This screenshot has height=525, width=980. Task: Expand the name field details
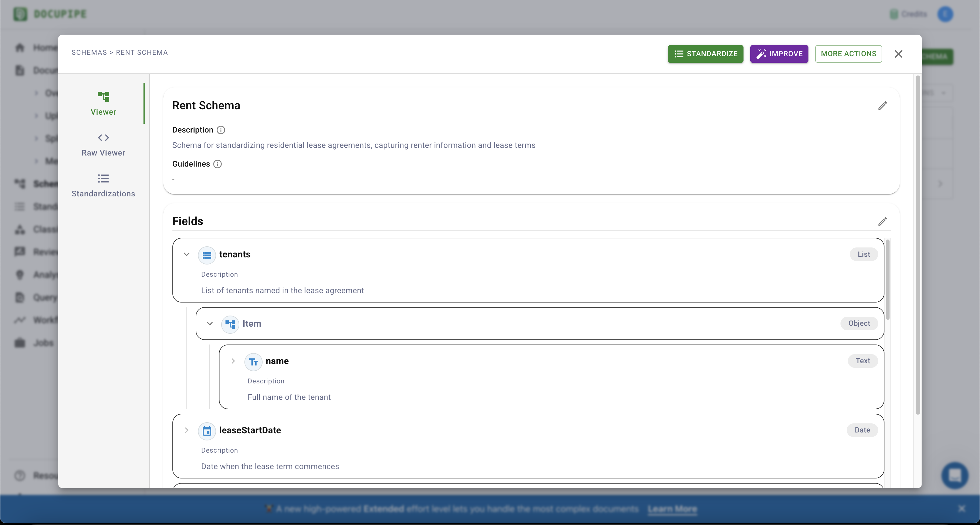(233, 361)
